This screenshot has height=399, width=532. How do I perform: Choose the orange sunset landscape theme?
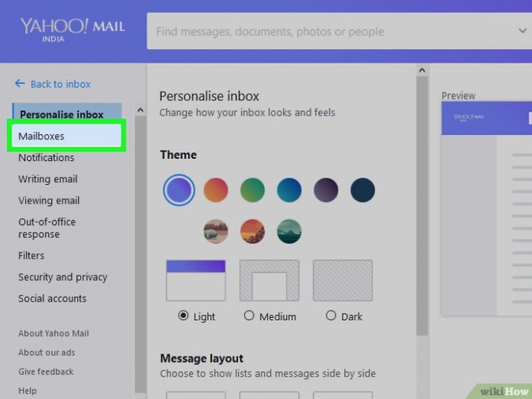pos(252,231)
